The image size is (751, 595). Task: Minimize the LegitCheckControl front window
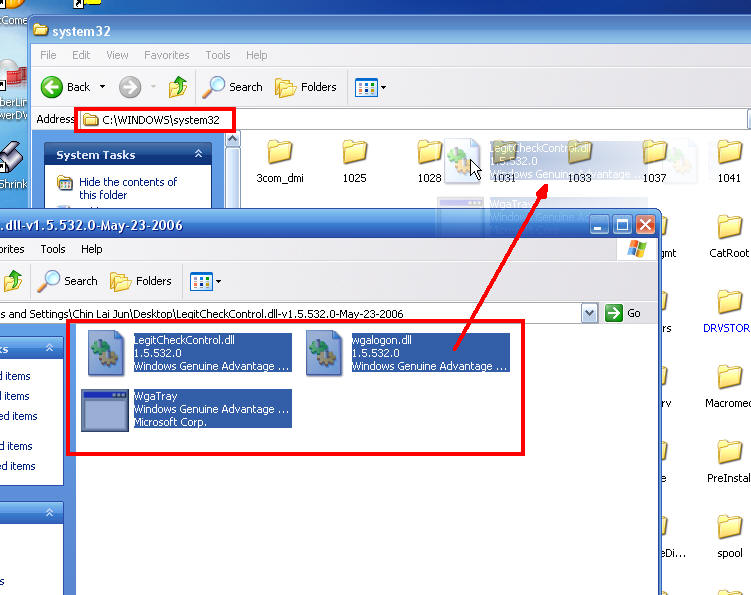pyautogui.click(x=599, y=225)
